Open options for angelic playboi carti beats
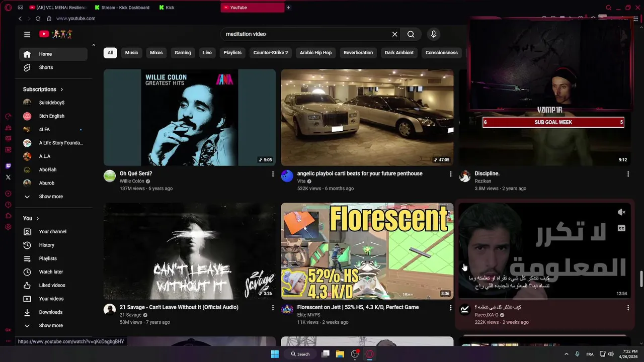This screenshot has width=644, height=362. point(451,174)
